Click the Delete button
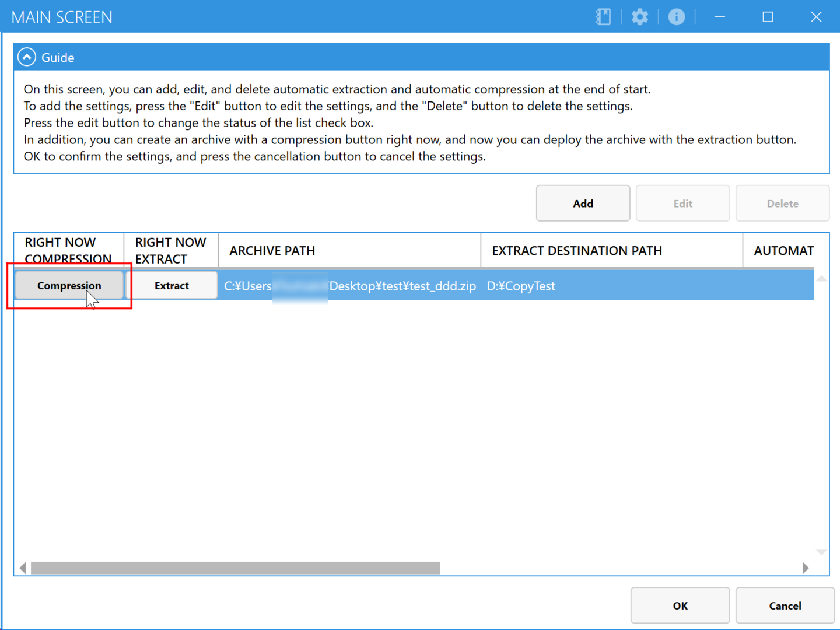 pyautogui.click(x=782, y=204)
